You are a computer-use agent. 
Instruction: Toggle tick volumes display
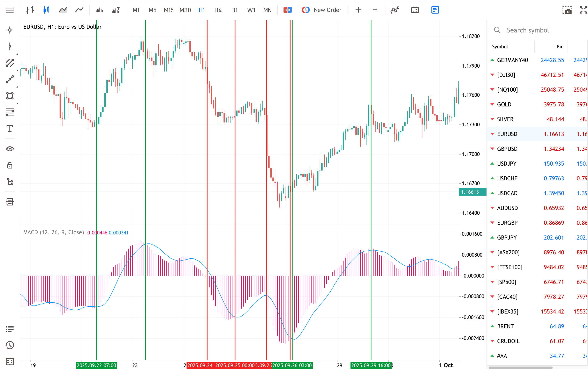point(99,10)
